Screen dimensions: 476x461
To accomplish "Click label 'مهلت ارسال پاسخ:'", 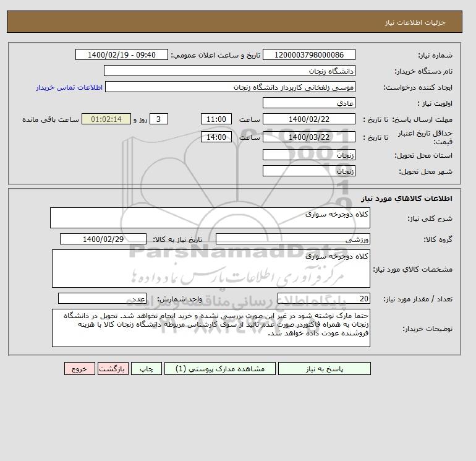I will [x=423, y=119].
